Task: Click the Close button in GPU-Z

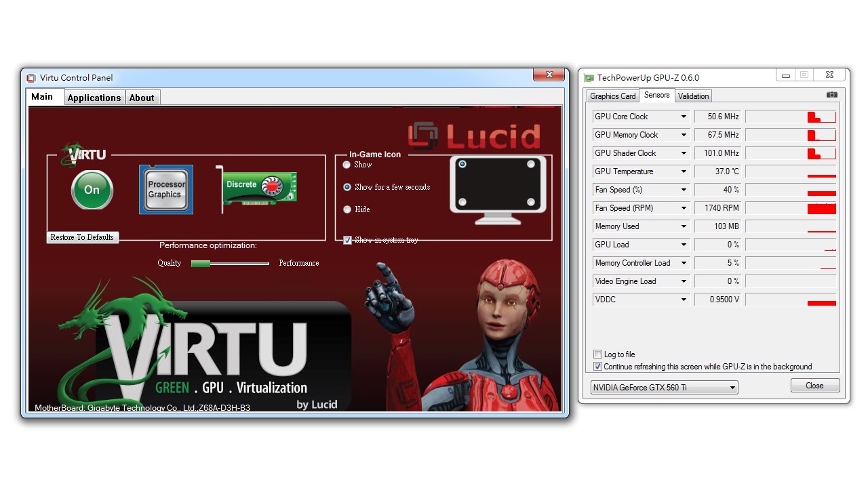Action: tap(815, 386)
